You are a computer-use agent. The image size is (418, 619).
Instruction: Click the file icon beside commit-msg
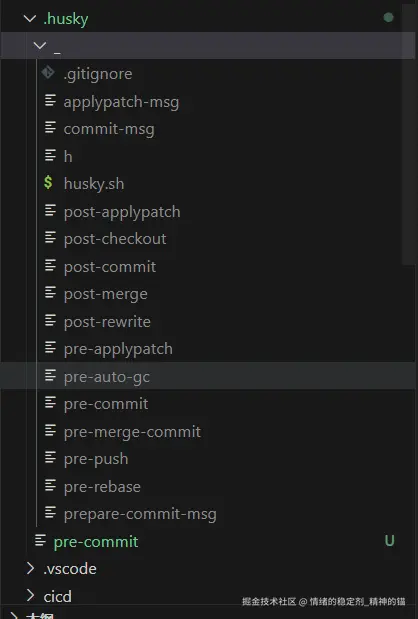point(50,128)
